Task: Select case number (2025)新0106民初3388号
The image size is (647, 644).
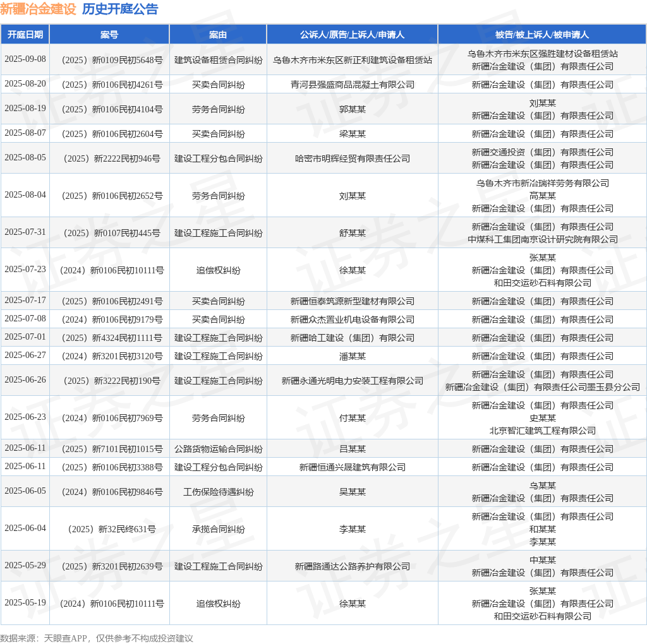Action: pos(112,468)
